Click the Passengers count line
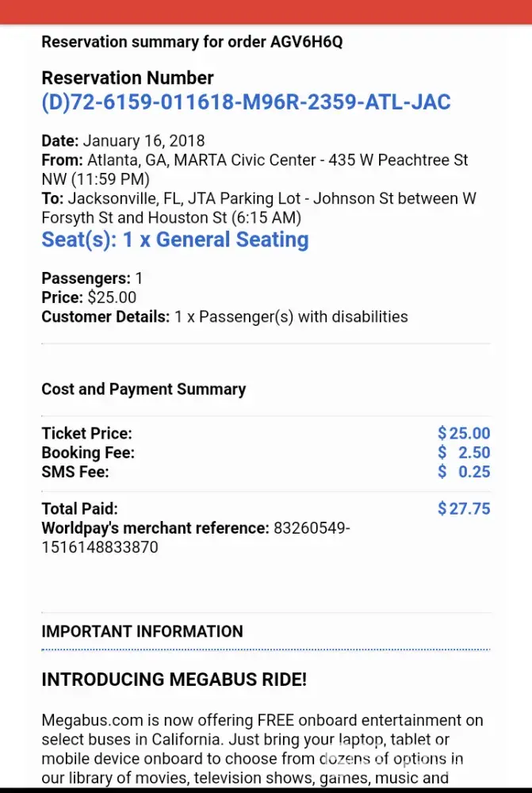The height and width of the screenshot is (793, 532). coord(92,278)
